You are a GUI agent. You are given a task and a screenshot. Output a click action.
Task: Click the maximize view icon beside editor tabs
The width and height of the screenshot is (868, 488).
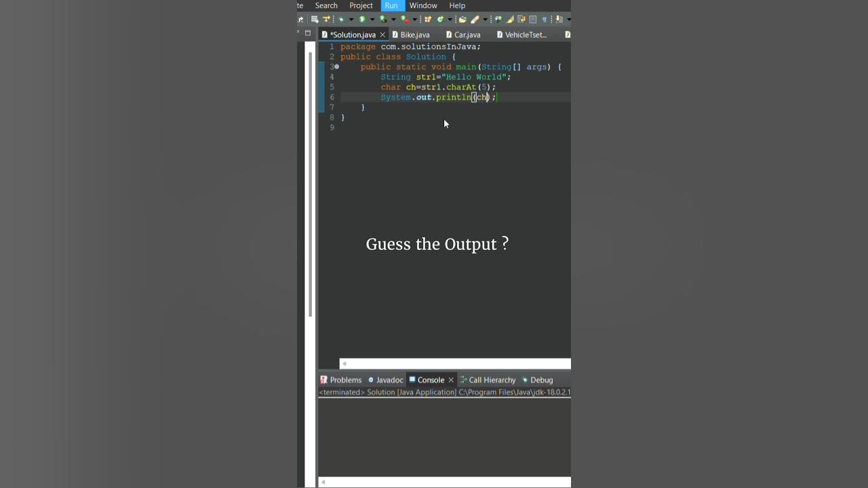click(x=308, y=33)
